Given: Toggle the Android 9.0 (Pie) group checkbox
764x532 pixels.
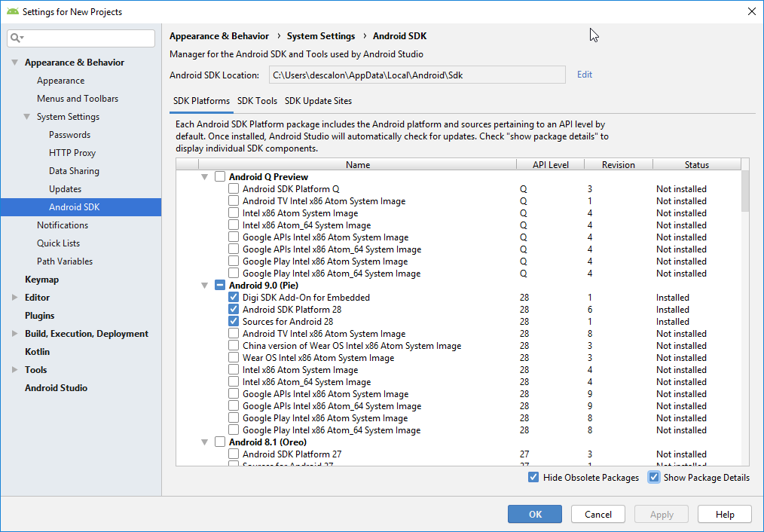Looking at the screenshot, I should click(220, 286).
